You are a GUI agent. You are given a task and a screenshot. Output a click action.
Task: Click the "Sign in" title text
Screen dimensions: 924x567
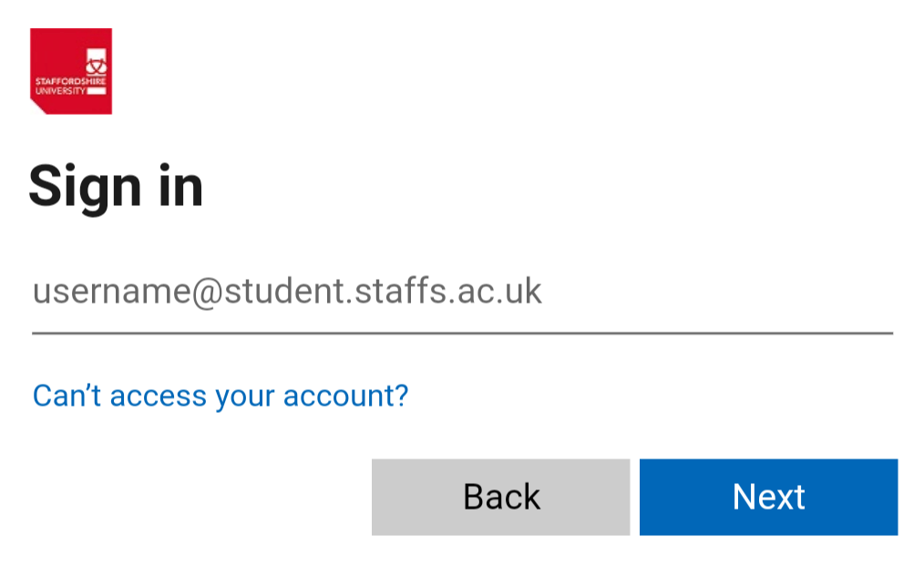pyautogui.click(x=116, y=186)
